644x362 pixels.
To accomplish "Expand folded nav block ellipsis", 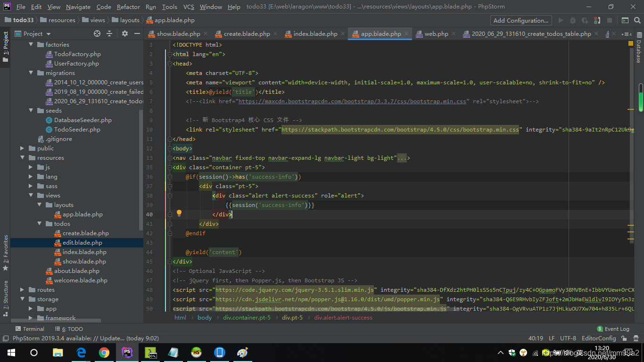I will pos(401,158).
